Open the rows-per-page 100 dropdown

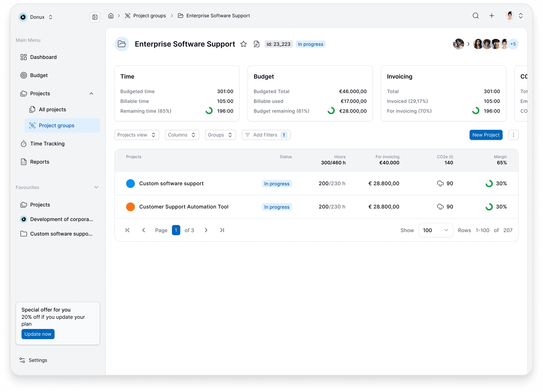pyautogui.click(x=435, y=230)
